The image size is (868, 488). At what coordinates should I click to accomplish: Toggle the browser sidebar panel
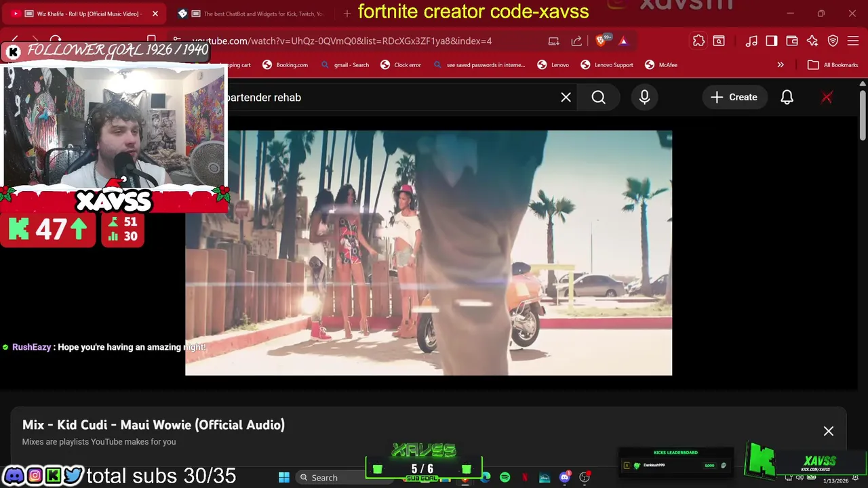click(771, 41)
